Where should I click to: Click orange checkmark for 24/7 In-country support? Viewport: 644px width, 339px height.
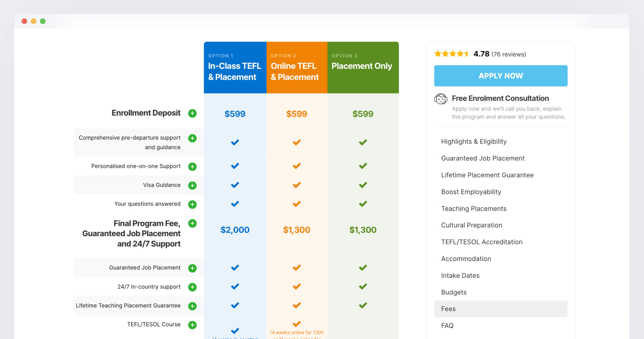coord(296,286)
